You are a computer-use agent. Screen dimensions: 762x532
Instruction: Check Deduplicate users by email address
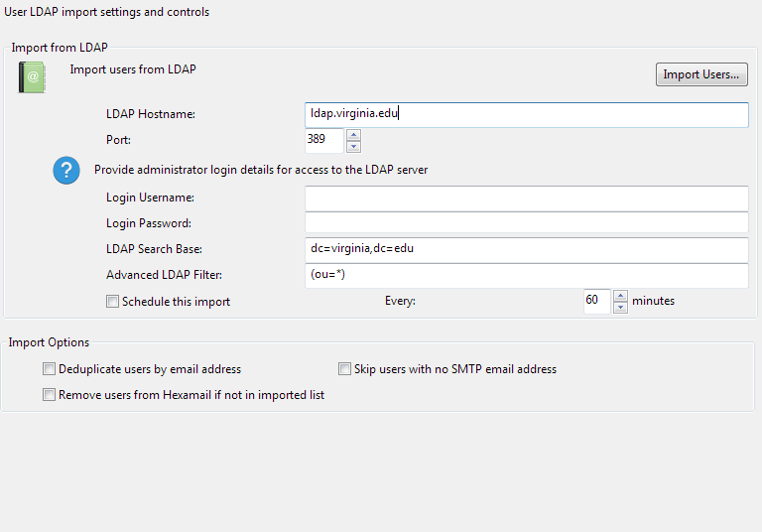50,369
